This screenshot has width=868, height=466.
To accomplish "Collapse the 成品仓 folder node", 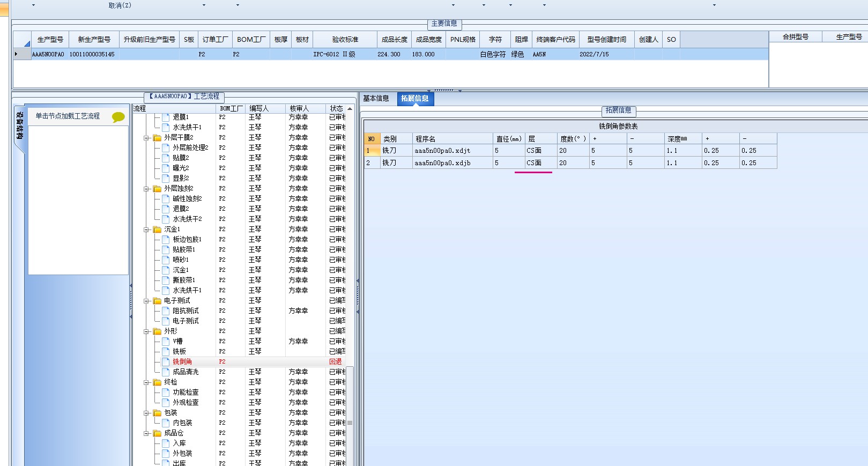I will [x=146, y=433].
